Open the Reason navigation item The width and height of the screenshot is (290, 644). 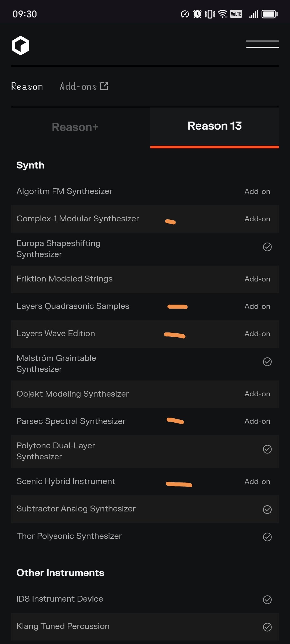pos(27,87)
